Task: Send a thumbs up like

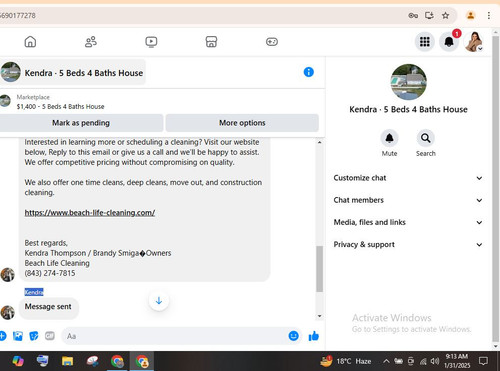Action: tap(314, 336)
